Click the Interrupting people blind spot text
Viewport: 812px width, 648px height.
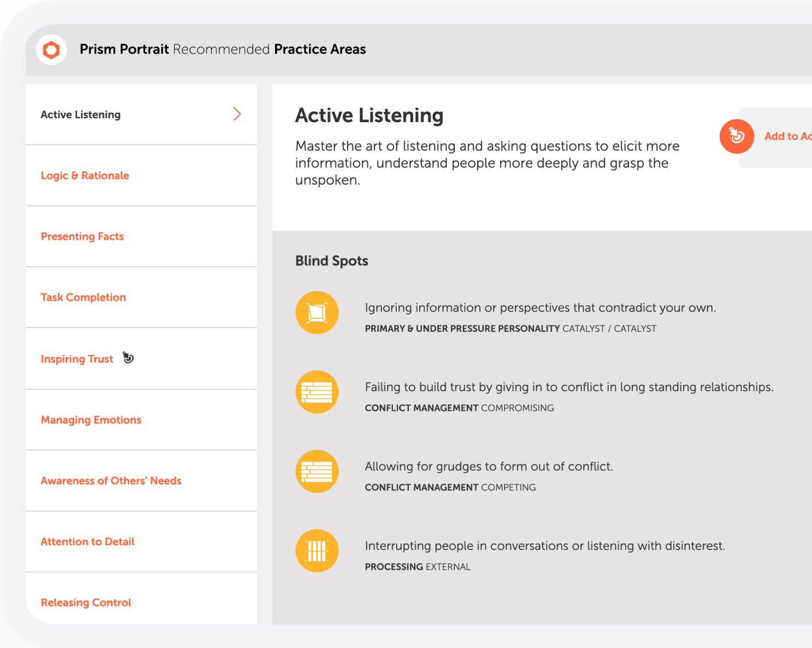point(545,546)
